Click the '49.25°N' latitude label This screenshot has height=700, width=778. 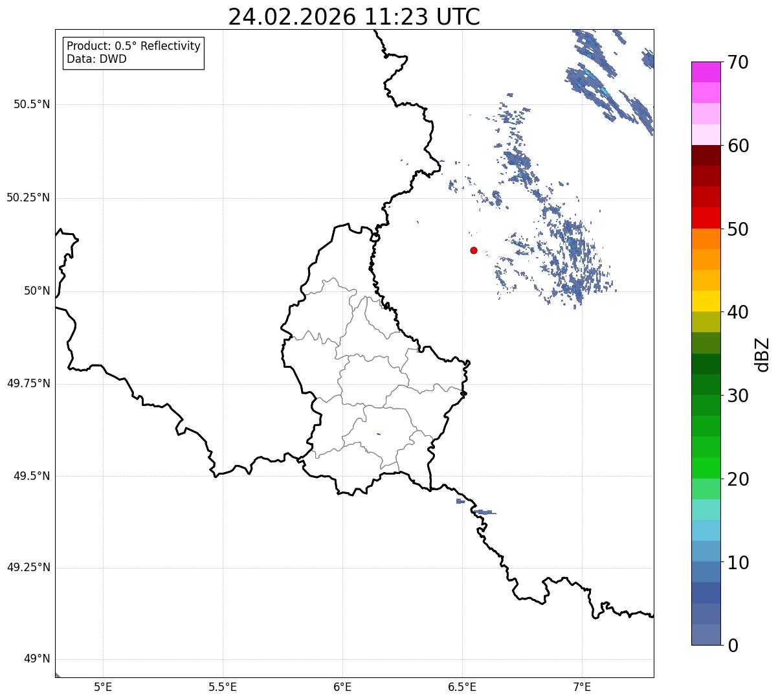(x=28, y=567)
